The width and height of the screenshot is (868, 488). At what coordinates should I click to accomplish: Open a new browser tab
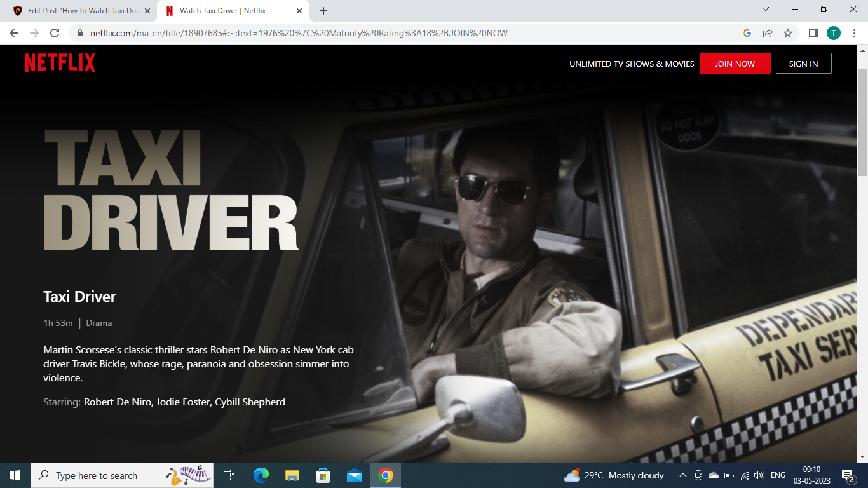323,11
